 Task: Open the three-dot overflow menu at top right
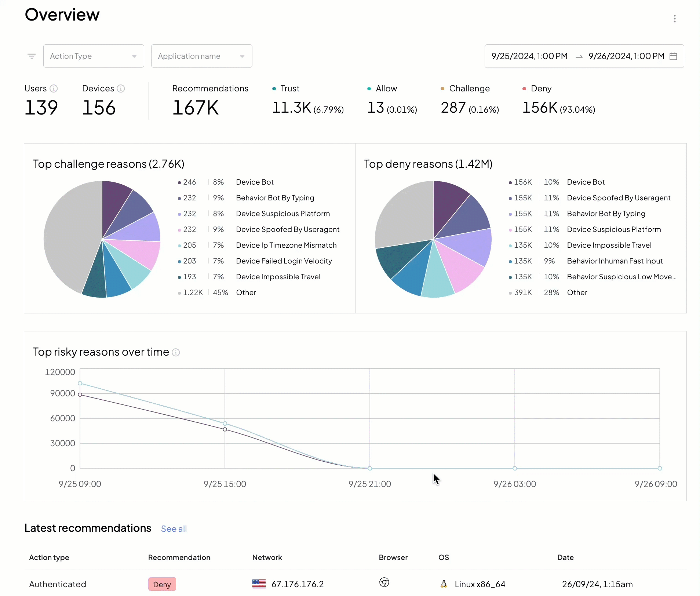coord(675,18)
